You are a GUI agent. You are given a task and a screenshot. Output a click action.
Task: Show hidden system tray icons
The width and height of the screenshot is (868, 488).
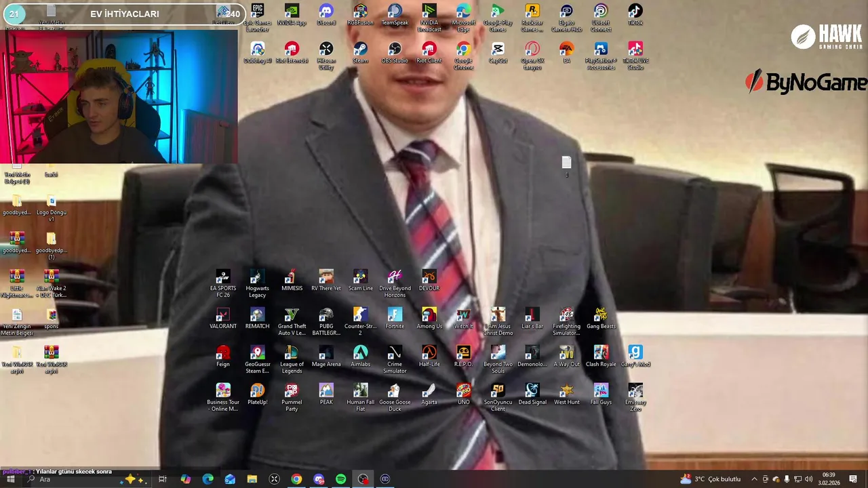click(754, 479)
